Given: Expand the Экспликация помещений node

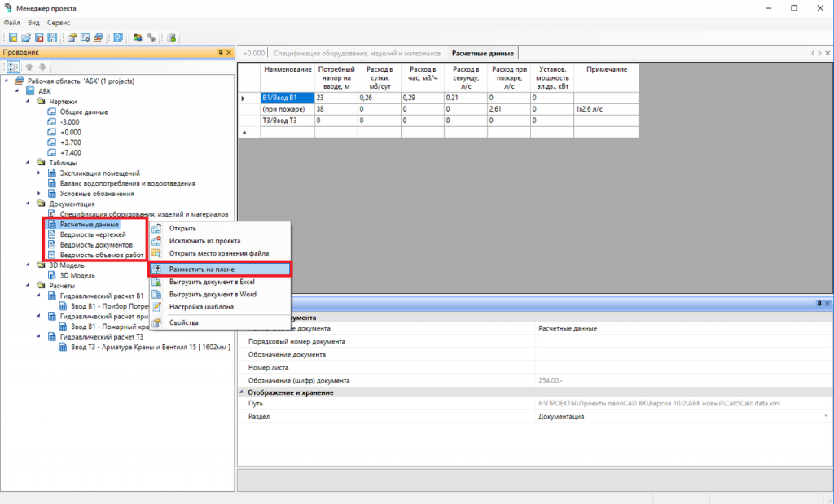Looking at the screenshot, I should [38, 173].
